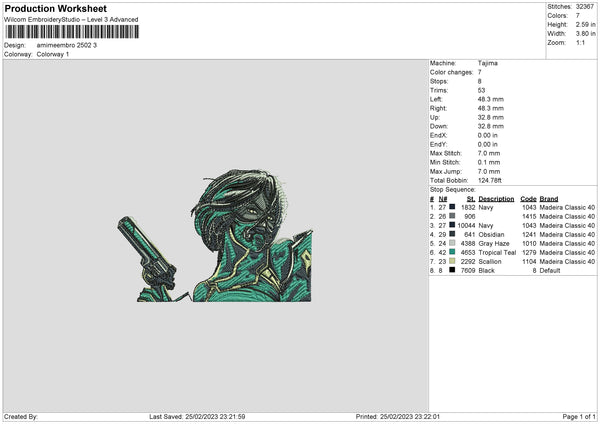Click the Colors value 7 in the header
The image size is (600, 424).
(x=578, y=16)
